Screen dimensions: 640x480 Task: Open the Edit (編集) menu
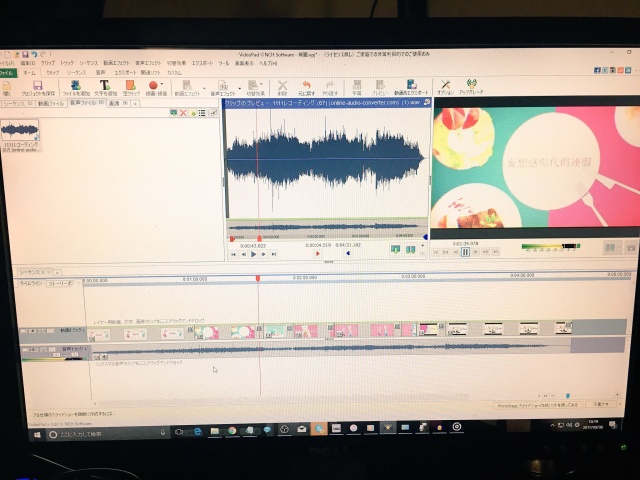point(28,64)
